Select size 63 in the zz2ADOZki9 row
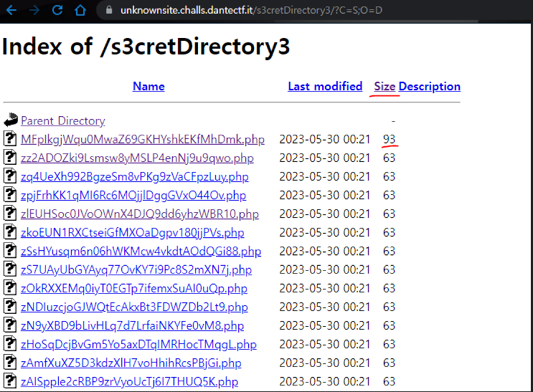 point(390,158)
